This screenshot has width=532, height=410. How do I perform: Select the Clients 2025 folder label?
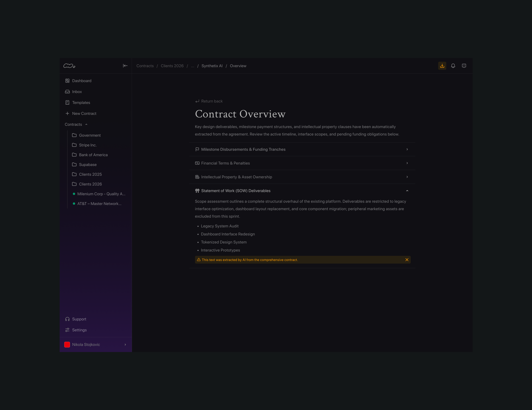(x=90, y=174)
